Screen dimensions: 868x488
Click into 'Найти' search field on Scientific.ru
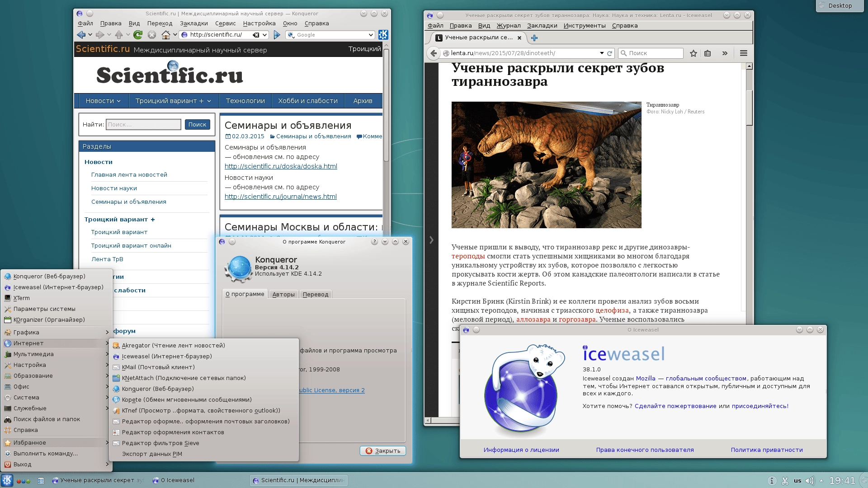(x=143, y=125)
